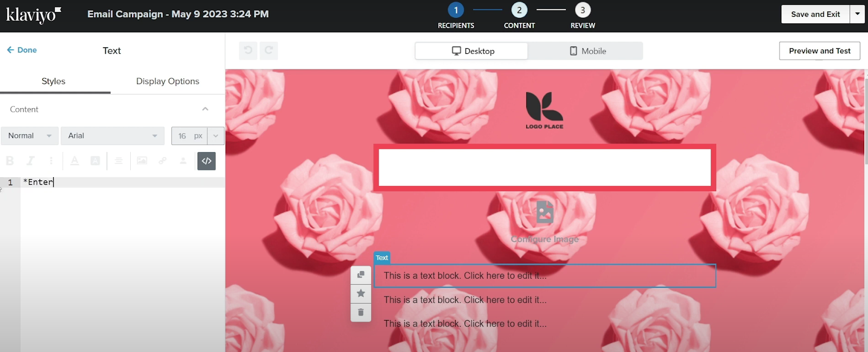Switch preview to Desktop view
Viewport: 868px width, 352px height.
(471, 51)
